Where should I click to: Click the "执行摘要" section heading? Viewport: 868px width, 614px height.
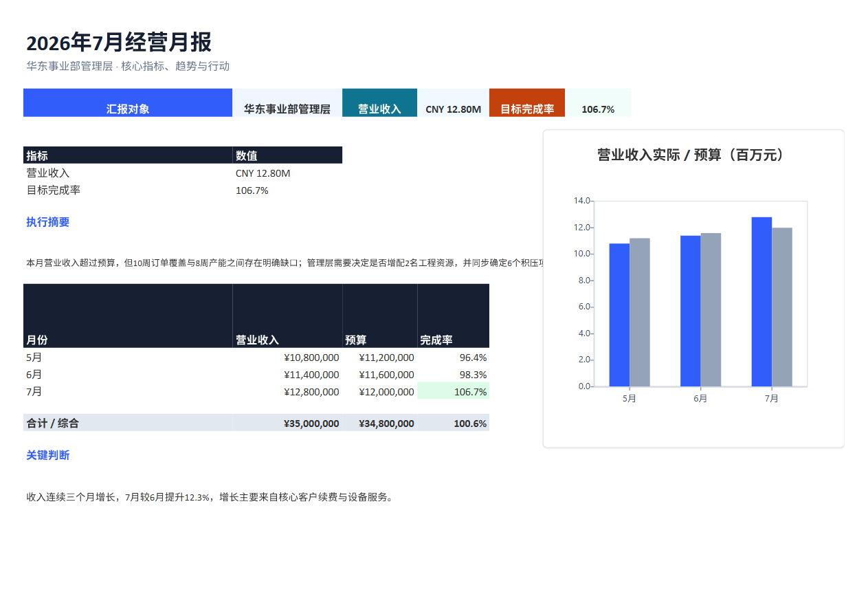[x=48, y=222]
